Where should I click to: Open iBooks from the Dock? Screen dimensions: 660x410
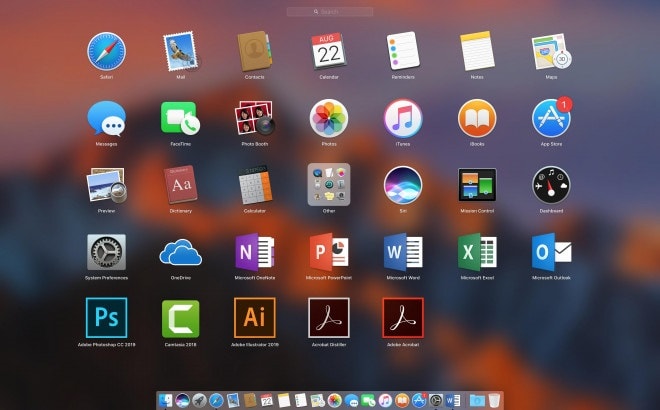point(402,400)
